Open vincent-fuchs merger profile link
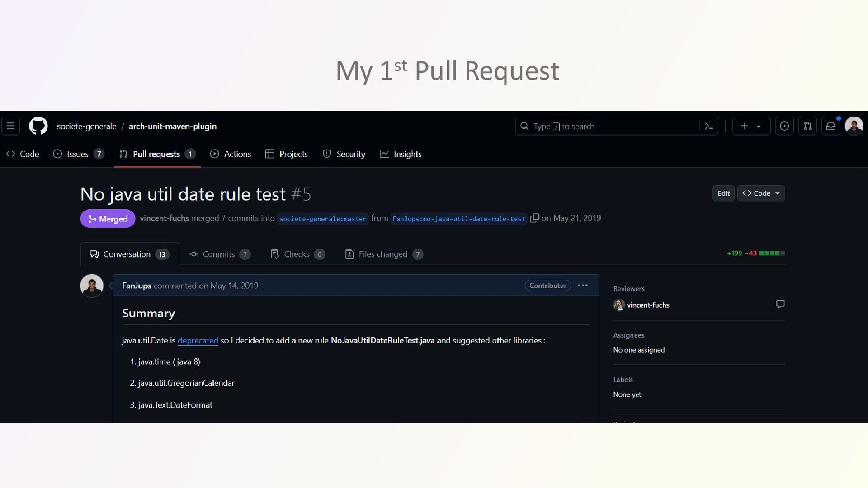This screenshot has width=868, height=488. tap(164, 218)
